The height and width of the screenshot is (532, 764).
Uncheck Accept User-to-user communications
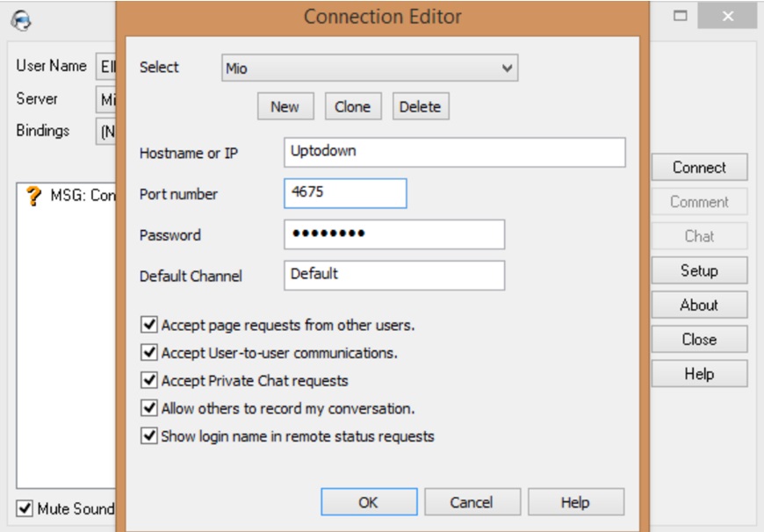[149, 353]
